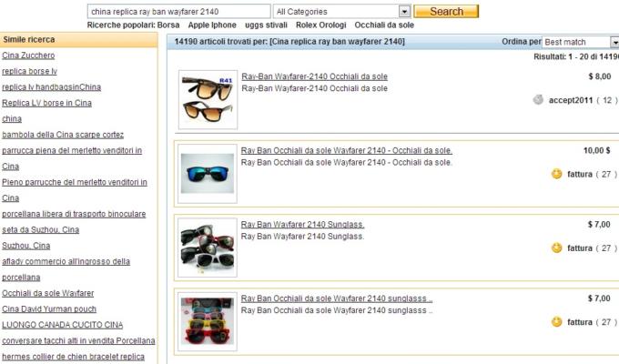Select the 10,00 $ price text

tap(596, 150)
